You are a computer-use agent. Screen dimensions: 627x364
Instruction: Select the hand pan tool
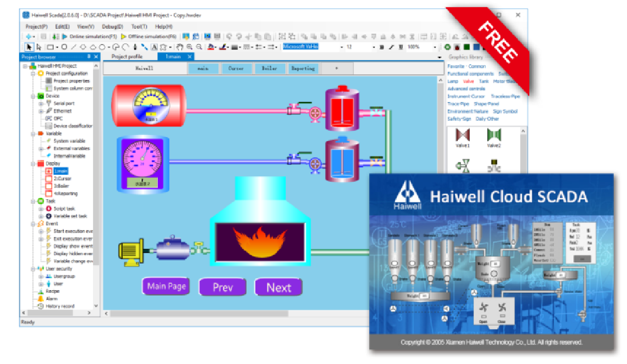[180, 47]
